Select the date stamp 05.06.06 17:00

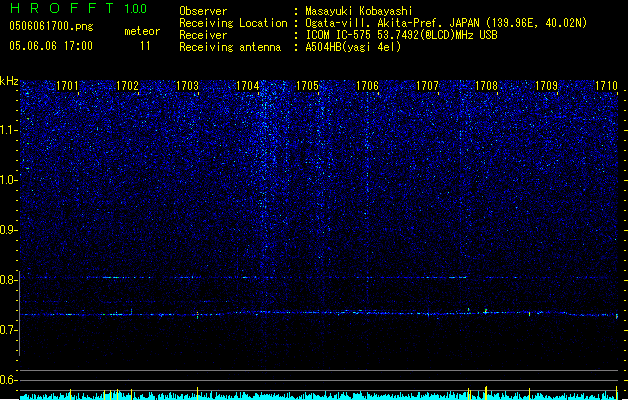point(51,46)
